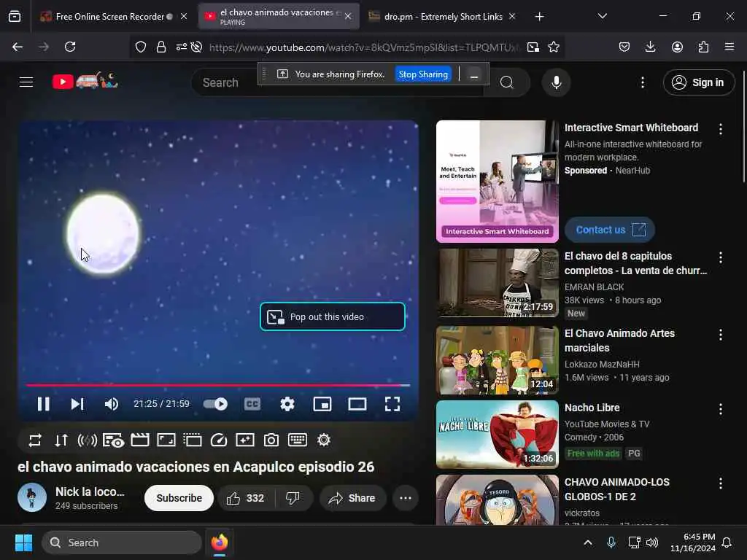Start voice search with microphone button

click(556, 82)
